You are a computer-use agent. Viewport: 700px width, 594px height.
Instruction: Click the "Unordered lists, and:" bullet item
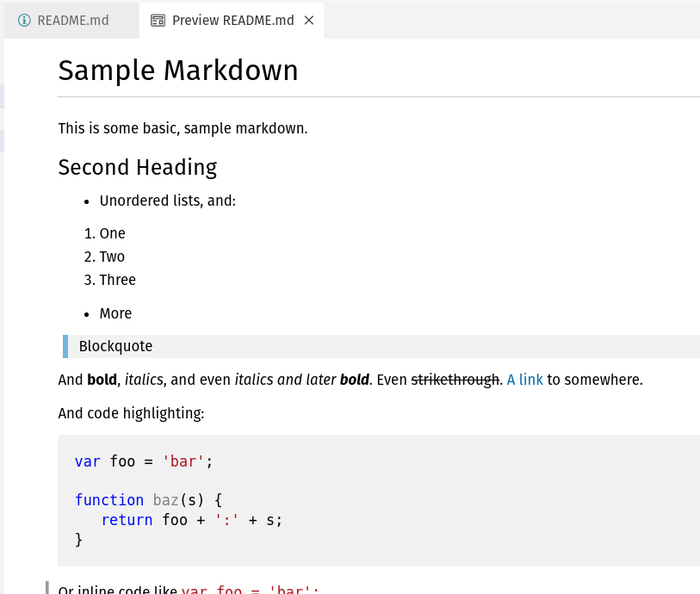(167, 201)
